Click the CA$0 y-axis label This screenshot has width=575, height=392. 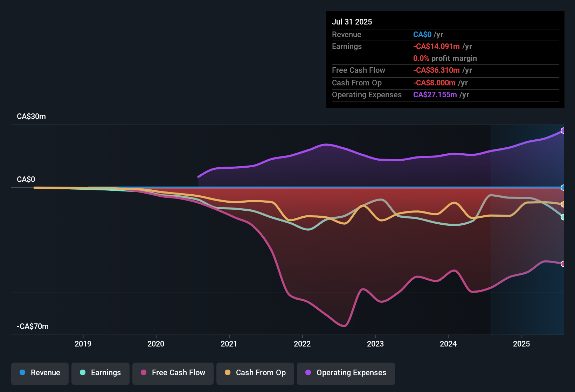click(x=26, y=180)
